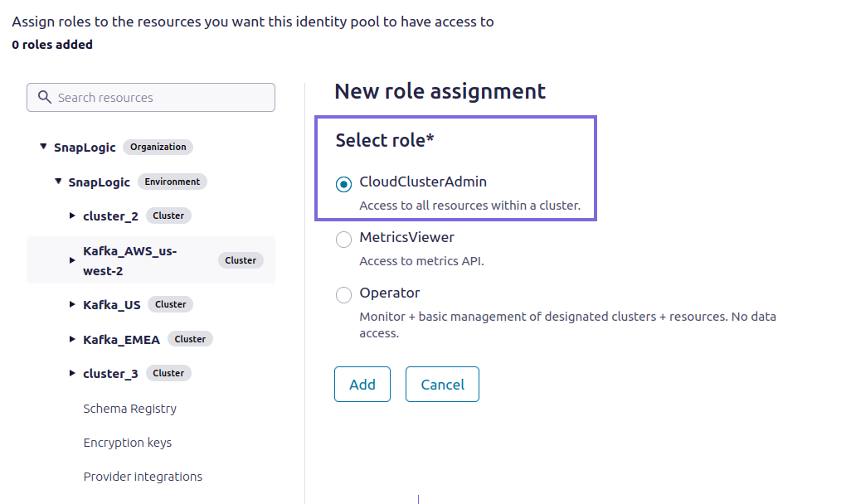Open Encryption keys resource

(127, 442)
